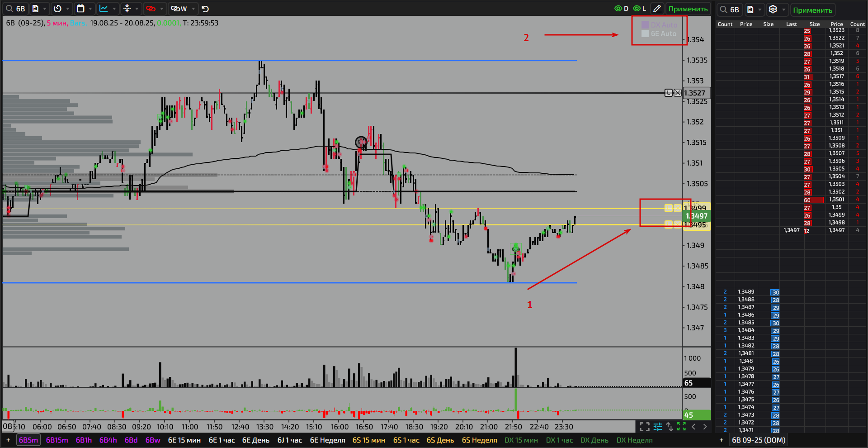Expand the timeframe dropdown arrow
Viewport: 868px width, 448px height.
[68, 9]
